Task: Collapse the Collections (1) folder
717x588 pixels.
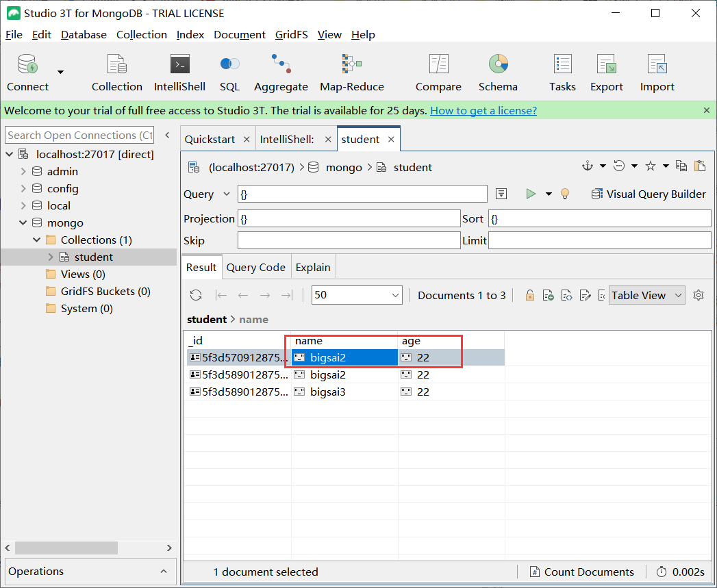Action: pyautogui.click(x=36, y=240)
